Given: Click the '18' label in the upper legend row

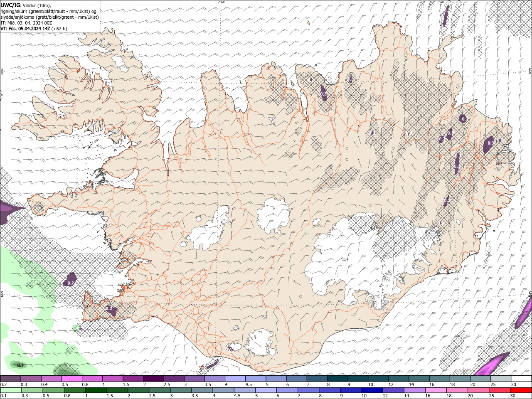Looking at the screenshot, I should point(453,384).
